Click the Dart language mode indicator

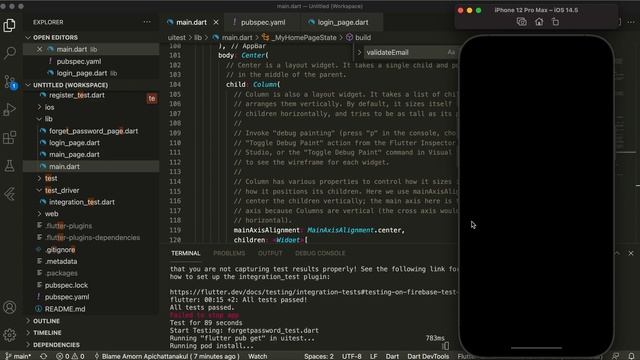coord(392,356)
